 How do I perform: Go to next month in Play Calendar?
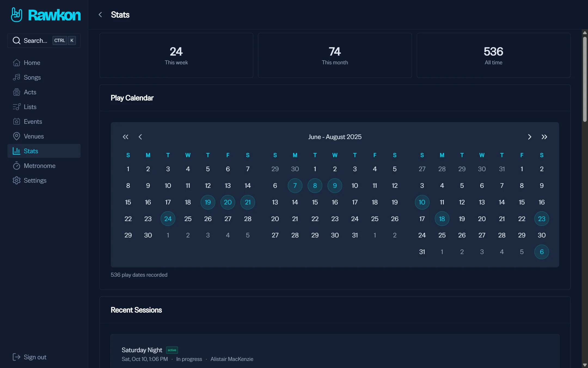529,137
